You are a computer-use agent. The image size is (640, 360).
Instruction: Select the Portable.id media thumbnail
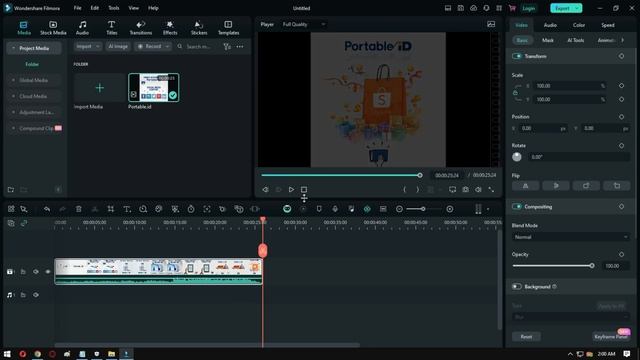[x=153, y=87]
